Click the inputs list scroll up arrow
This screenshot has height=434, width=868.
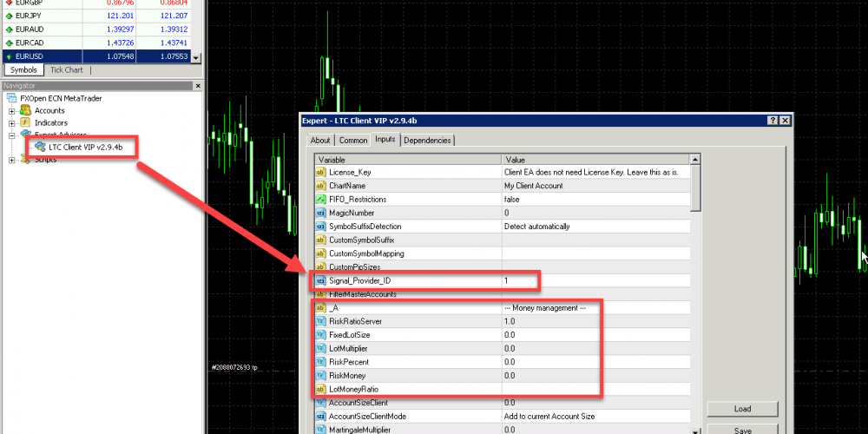pos(696,160)
